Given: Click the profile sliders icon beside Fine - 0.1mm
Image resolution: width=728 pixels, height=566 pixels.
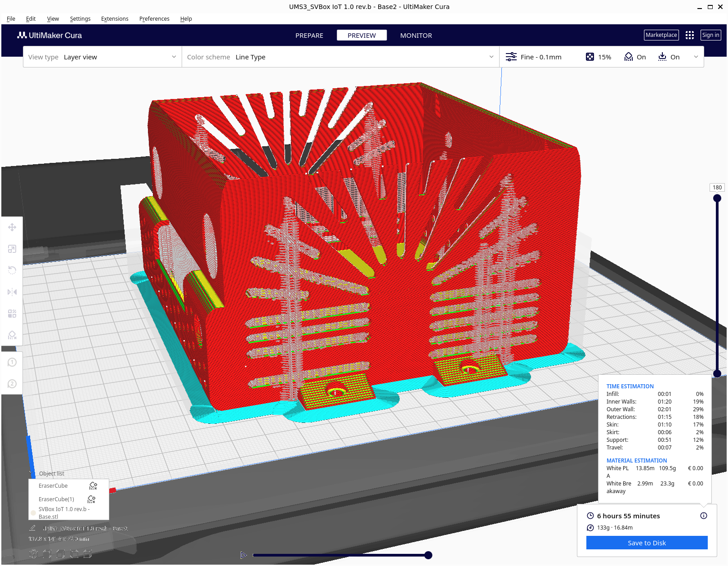Looking at the screenshot, I should click(x=511, y=57).
